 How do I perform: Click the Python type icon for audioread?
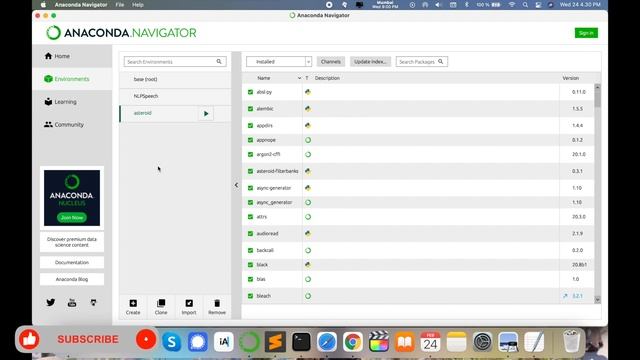[x=308, y=233]
